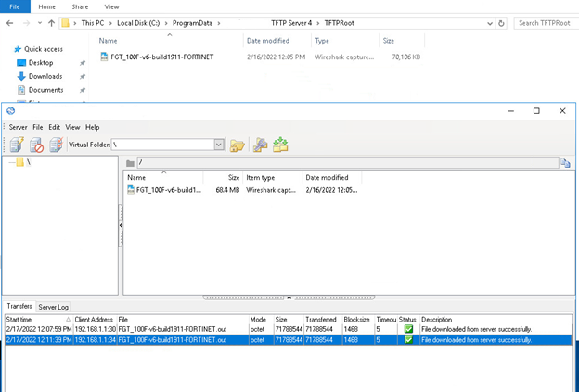579x392 pixels.
Task: Select the 68.4 MB file in TFTP list
Action: point(244,190)
